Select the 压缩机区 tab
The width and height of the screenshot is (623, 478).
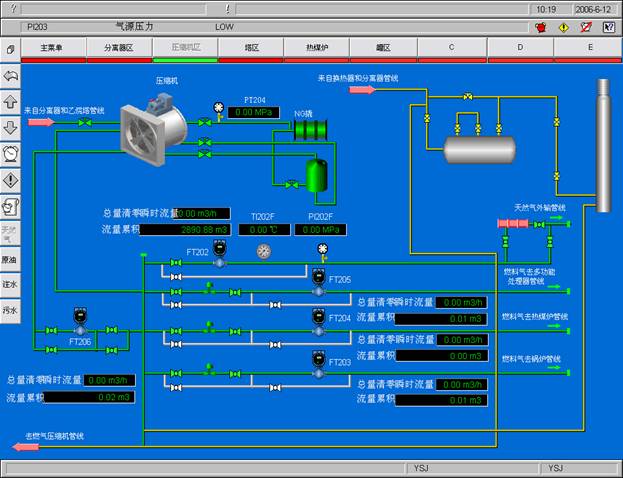(185, 48)
